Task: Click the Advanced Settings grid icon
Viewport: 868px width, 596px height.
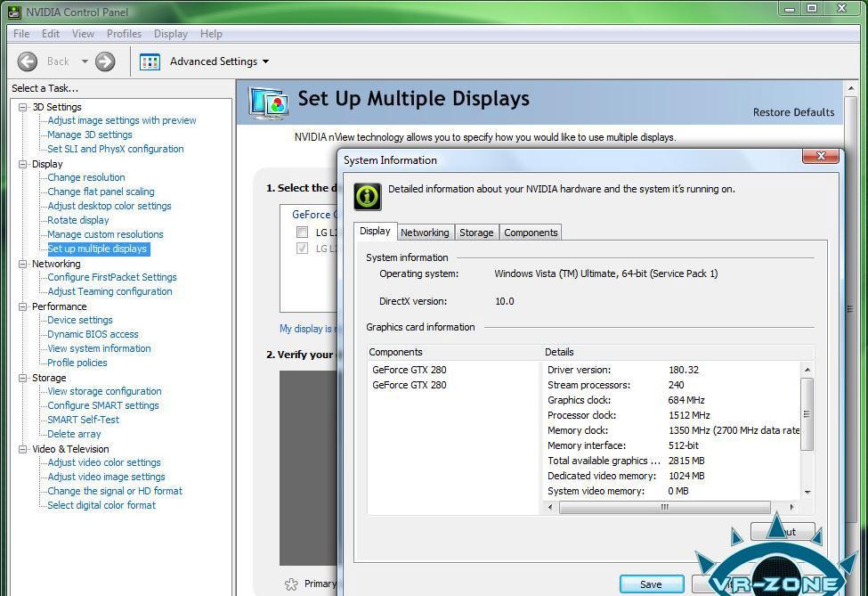Action: (x=150, y=61)
